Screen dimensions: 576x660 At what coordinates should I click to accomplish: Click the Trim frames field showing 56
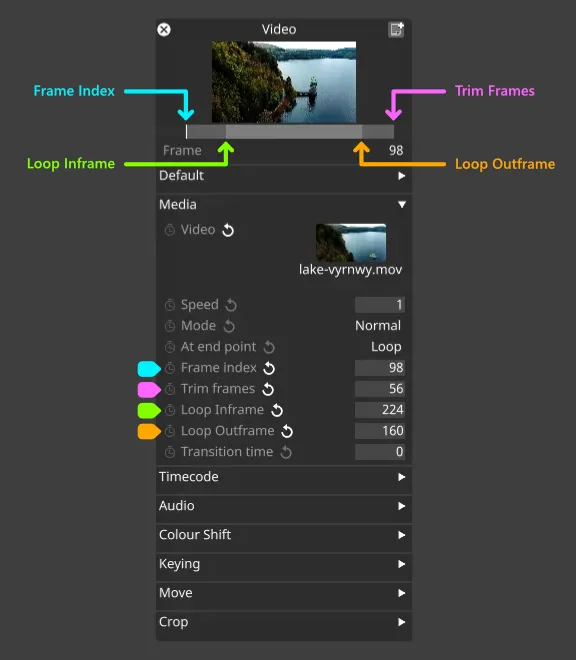point(380,389)
